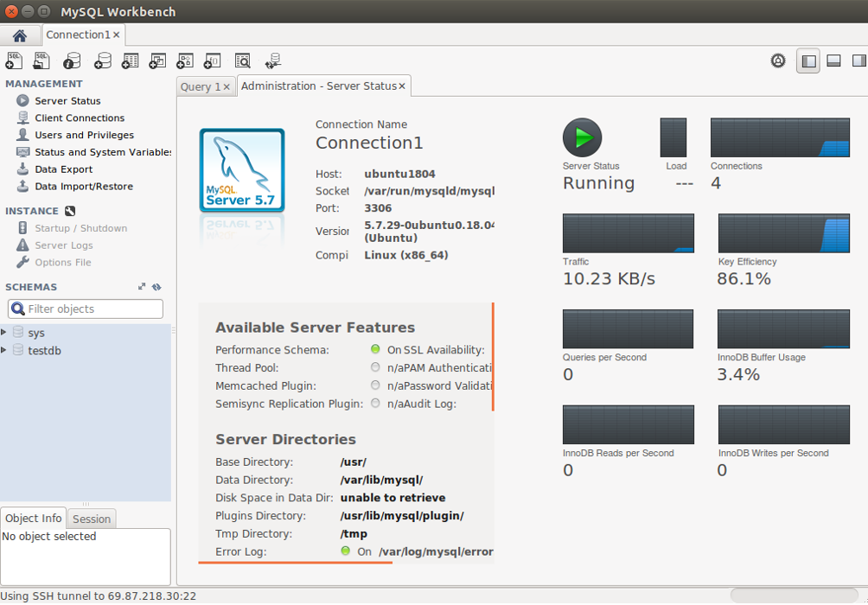Click the 'unable to retrieve' disk space text
Viewport: 868px width, 605px height.
[x=393, y=498]
